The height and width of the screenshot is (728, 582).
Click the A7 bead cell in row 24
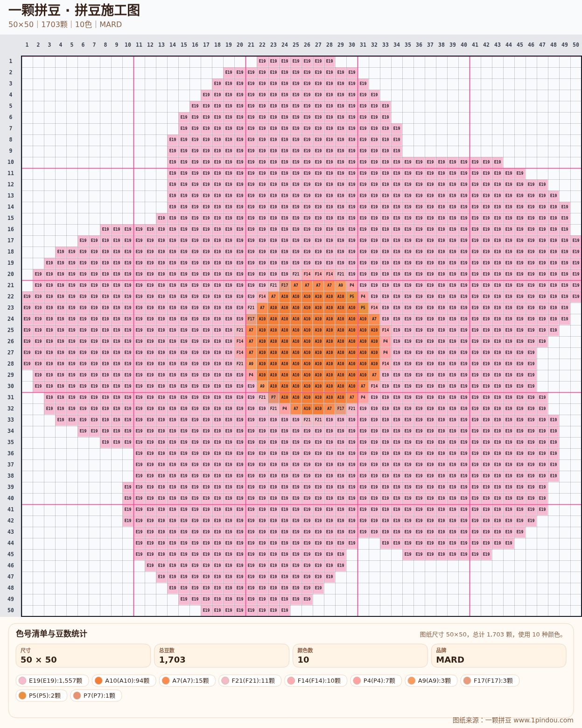[374, 319]
